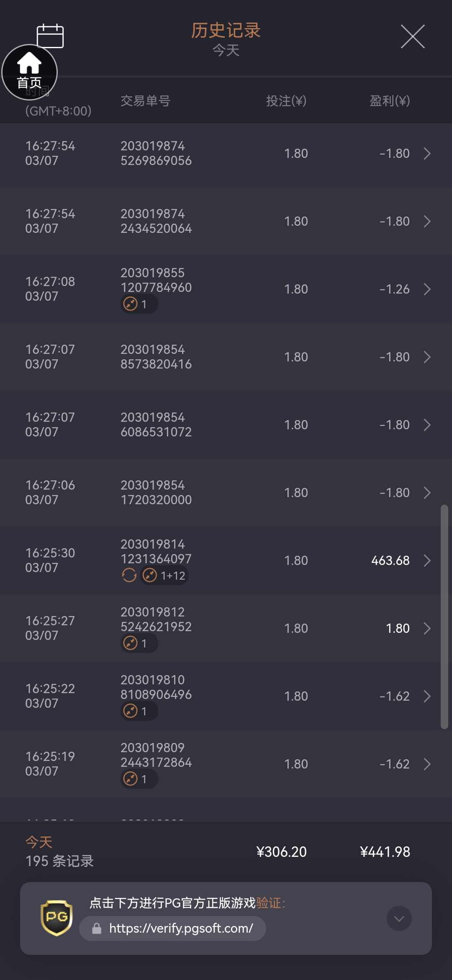
Task: Tap the 1+12 free spin badge
Action: 164,575
